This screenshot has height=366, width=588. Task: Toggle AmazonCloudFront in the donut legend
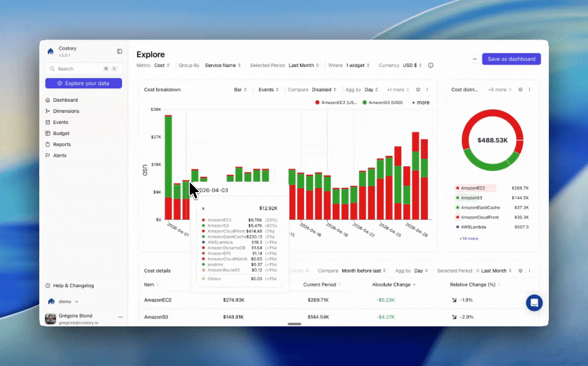pyautogui.click(x=477, y=217)
